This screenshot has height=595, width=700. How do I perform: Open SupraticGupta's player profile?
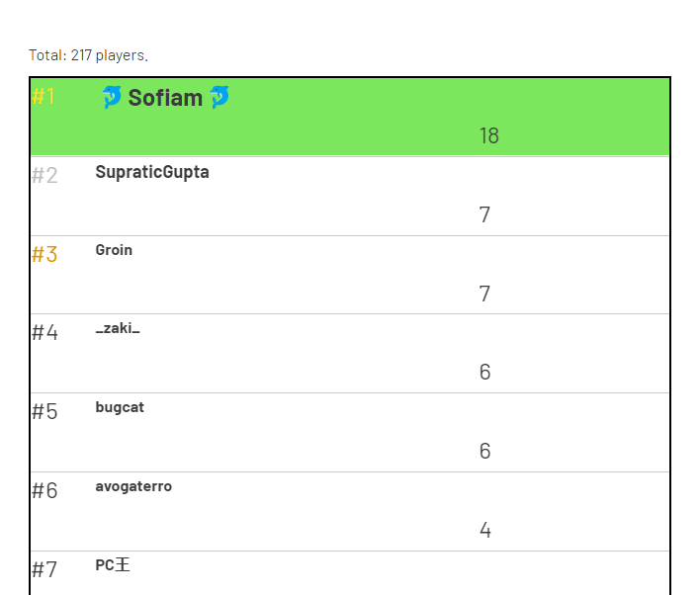coord(152,172)
